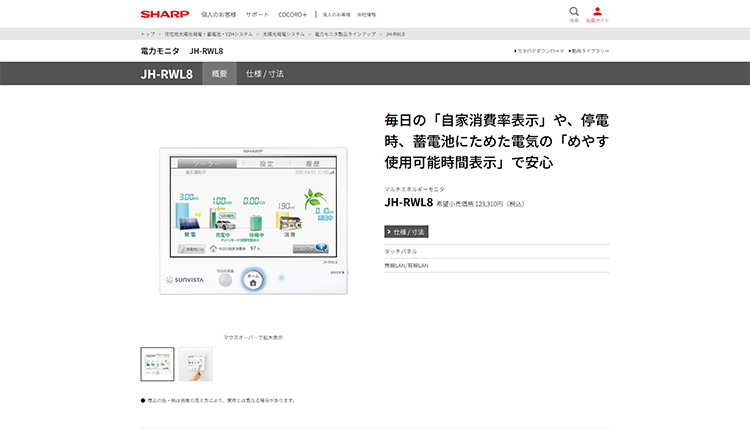
Task: Click the JH-RWL8 title in dark bar
Action: tap(166, 74)
